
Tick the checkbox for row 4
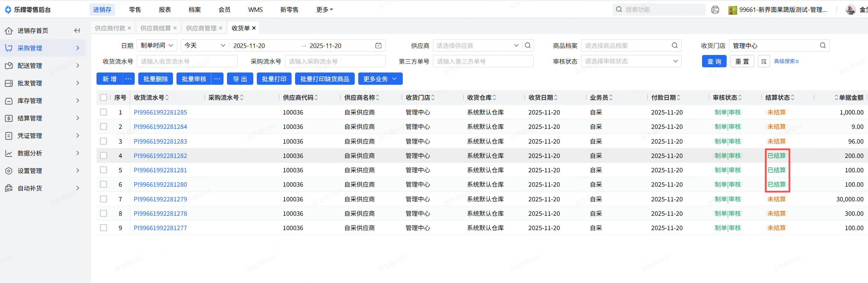104,156
